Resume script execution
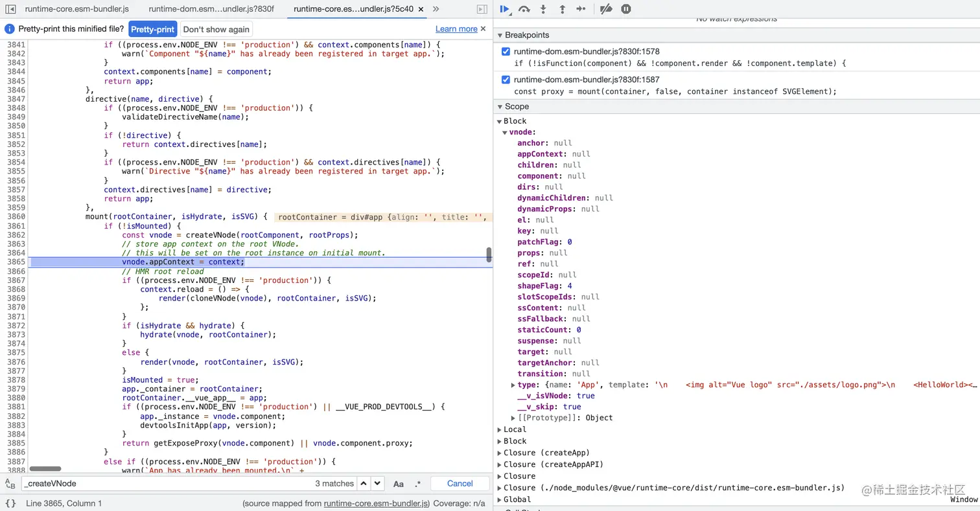 tap(505, 9)
